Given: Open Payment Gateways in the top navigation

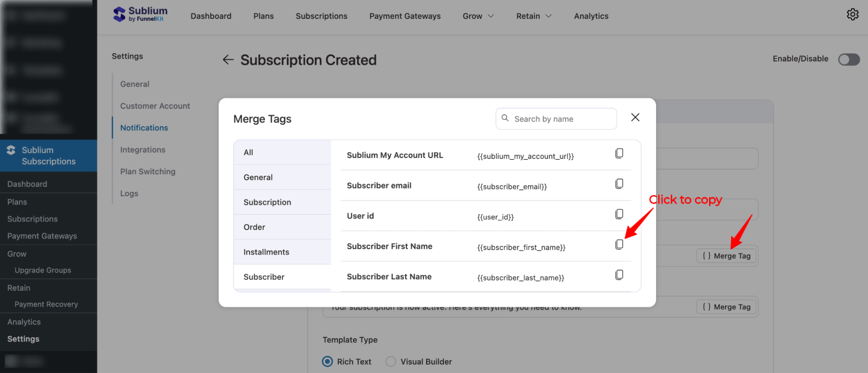Looking at the screenshot, I should click(x=405, y=16).
